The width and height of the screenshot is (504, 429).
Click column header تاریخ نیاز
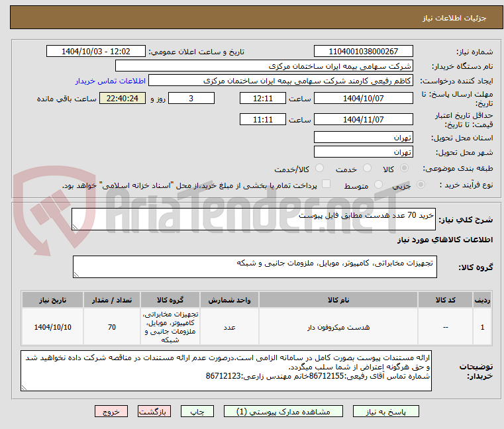click(x=53, y=300)
